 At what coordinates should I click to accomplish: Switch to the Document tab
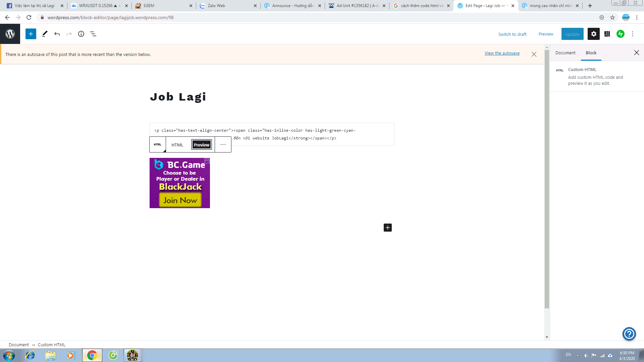coord(565,53)
